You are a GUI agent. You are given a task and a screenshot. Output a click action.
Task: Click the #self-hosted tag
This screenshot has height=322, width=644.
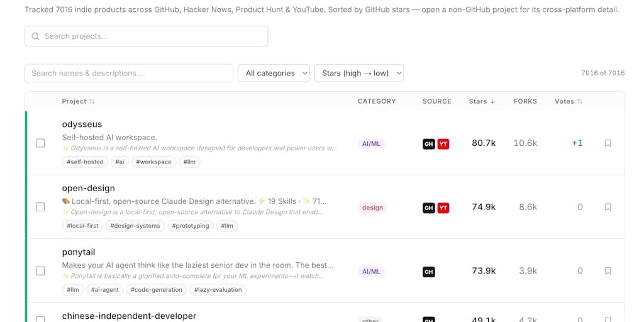pos(85,162)
